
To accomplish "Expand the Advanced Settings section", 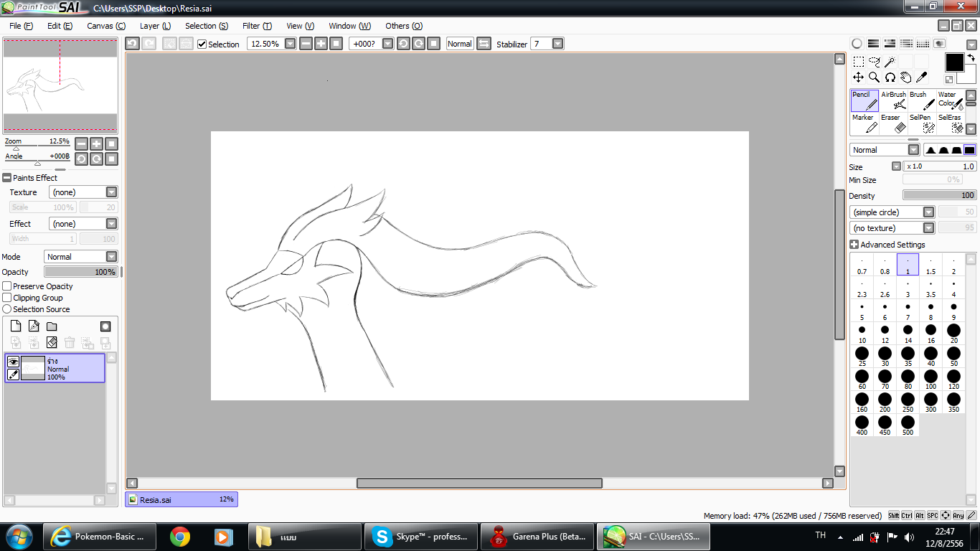I will click(854, 245).
